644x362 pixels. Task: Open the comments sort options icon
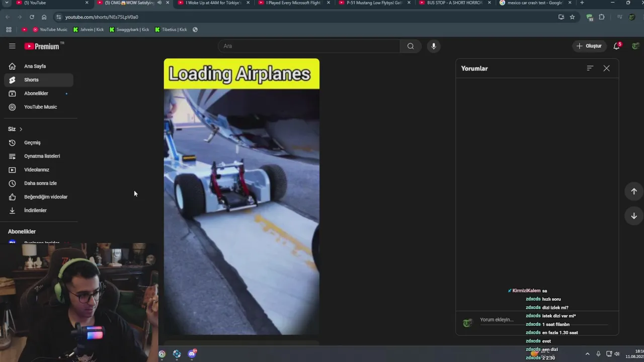[x=590, y=68]
